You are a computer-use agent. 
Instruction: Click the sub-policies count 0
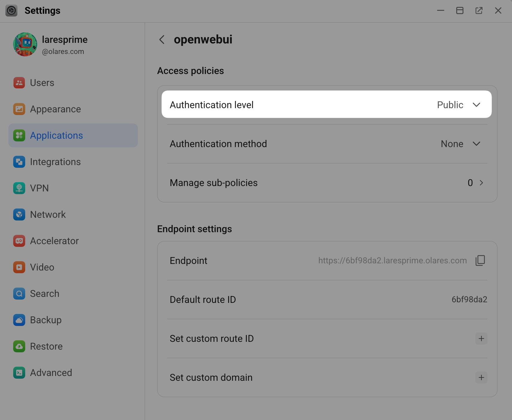coord(470,183)
